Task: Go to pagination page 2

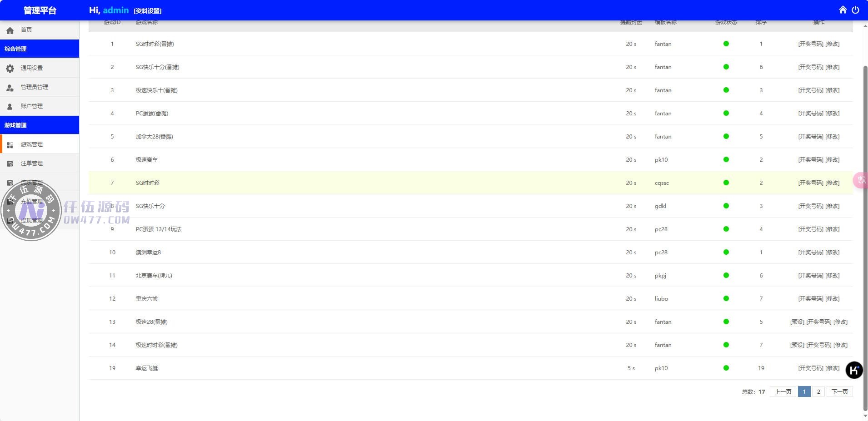Action: coord(818,392)
